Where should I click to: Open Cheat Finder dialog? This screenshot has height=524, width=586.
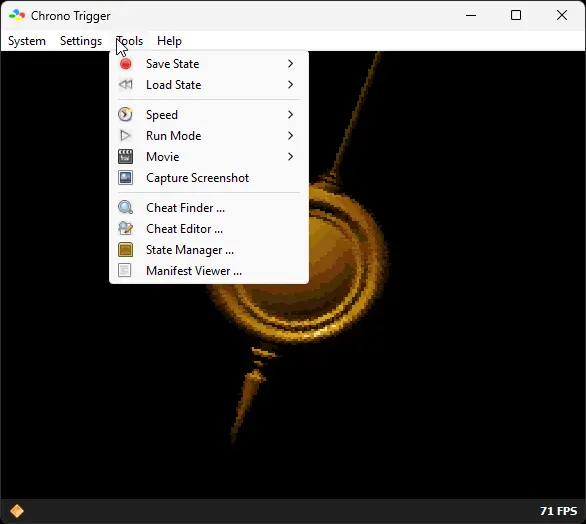click(x=209, y=207)
